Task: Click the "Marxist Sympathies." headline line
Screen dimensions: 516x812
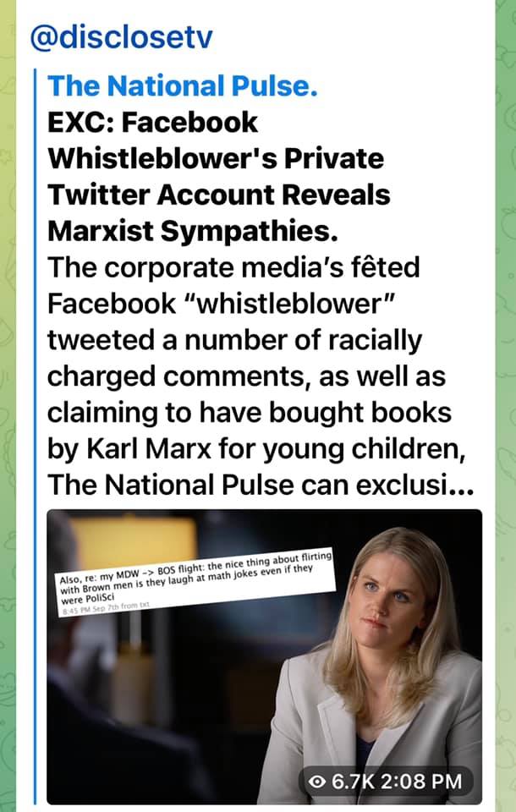Action: click(x=193, y=232)
